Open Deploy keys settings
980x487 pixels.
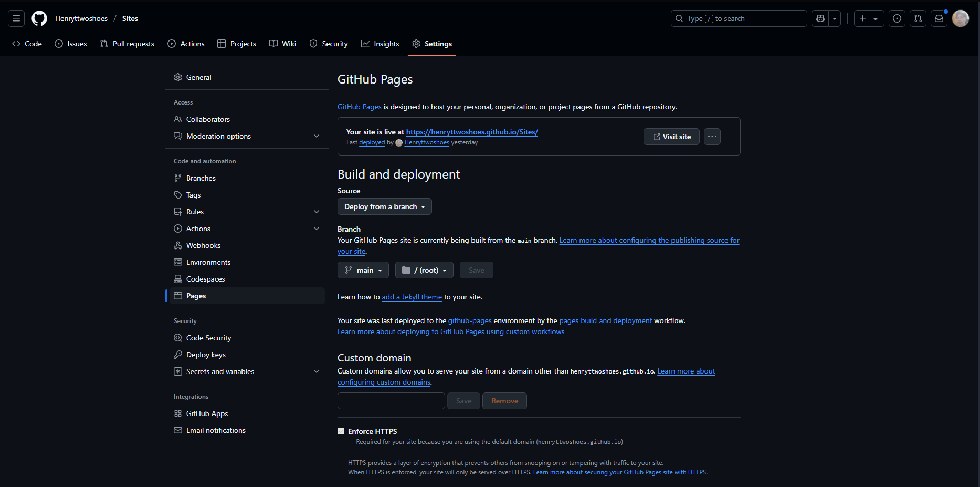pos(247,355)
